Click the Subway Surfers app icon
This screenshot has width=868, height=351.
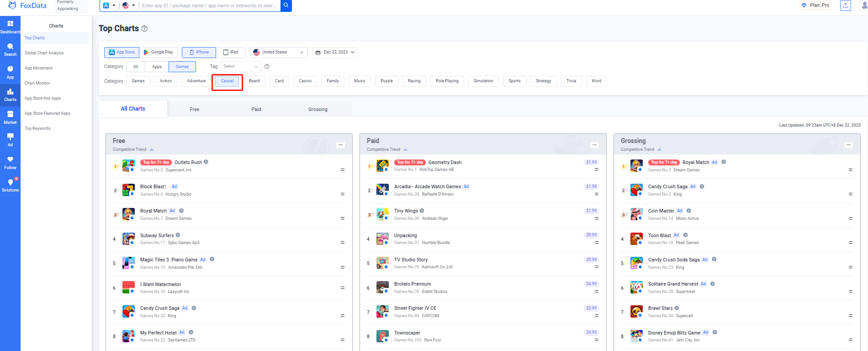pos(128,239)
